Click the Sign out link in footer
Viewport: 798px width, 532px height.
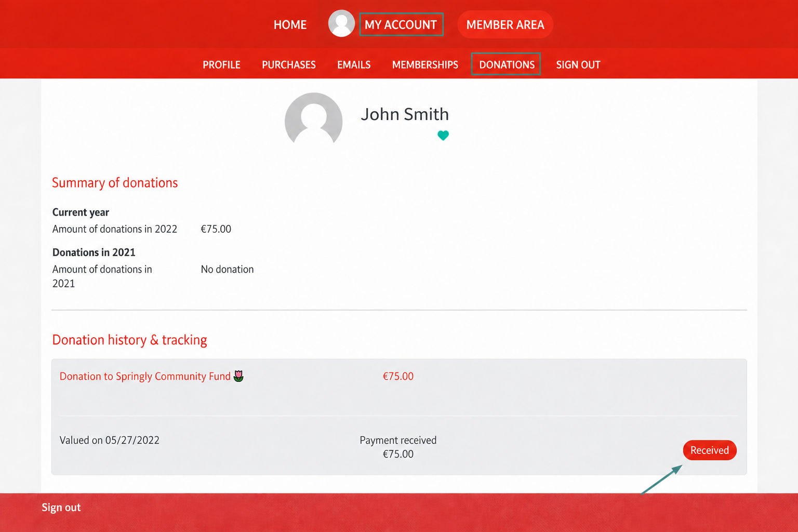click(x=61, y=508)
